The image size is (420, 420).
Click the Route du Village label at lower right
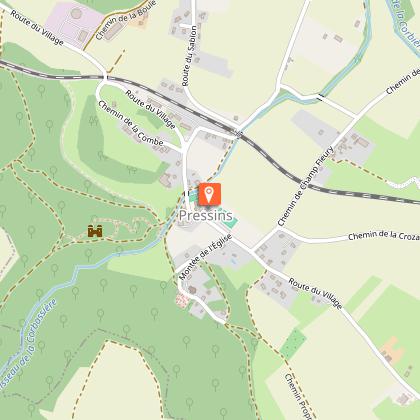(x=315, y=293)
